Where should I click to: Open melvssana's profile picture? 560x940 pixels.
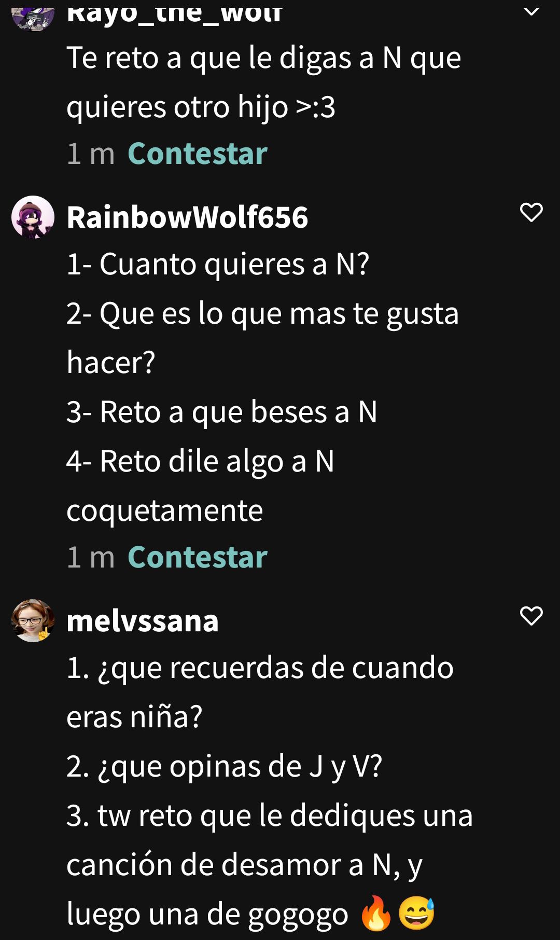33,620
